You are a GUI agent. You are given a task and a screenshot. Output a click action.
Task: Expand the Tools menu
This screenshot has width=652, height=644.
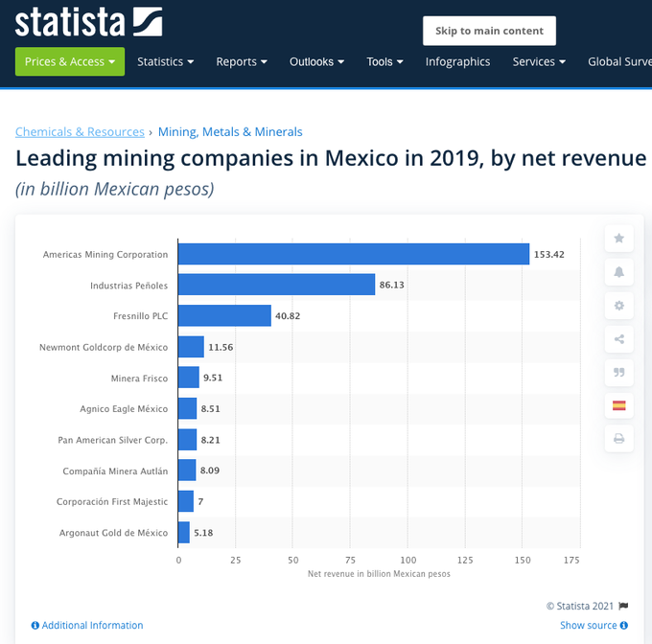[384, 62]
